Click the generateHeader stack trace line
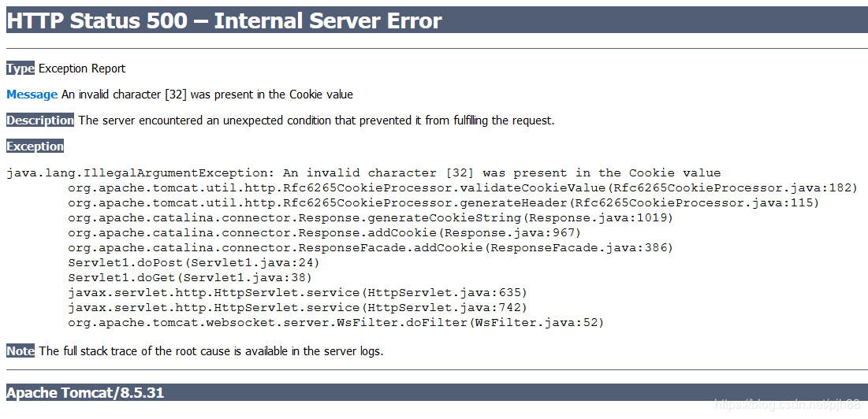868x419 pixels. (443, 203)
